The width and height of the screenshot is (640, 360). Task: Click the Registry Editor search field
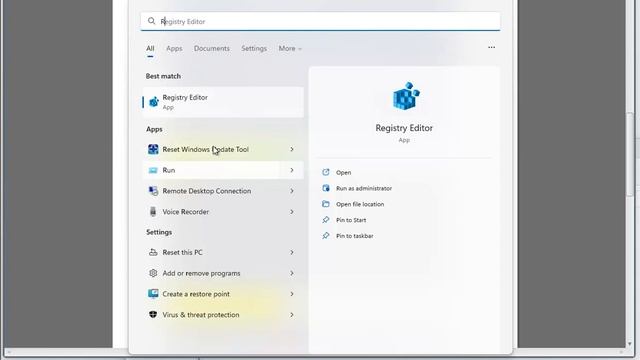coord(320,21)
